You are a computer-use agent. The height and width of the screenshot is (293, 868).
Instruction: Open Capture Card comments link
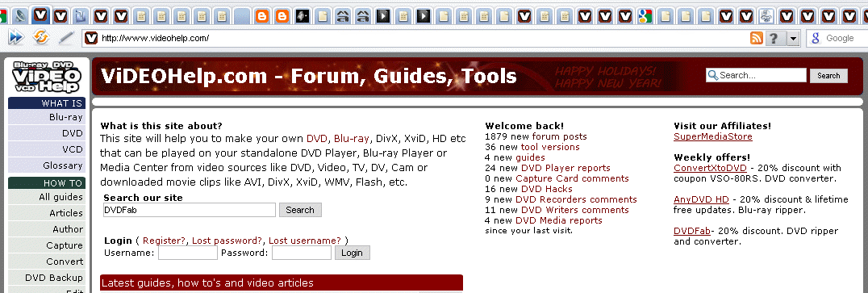573,178
